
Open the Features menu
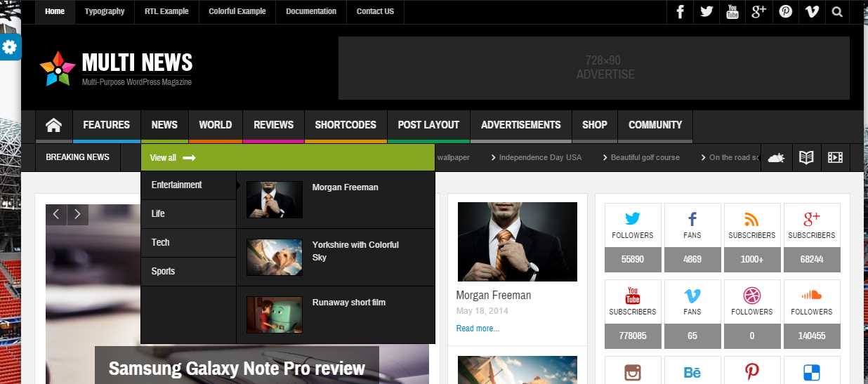(107, 125)
